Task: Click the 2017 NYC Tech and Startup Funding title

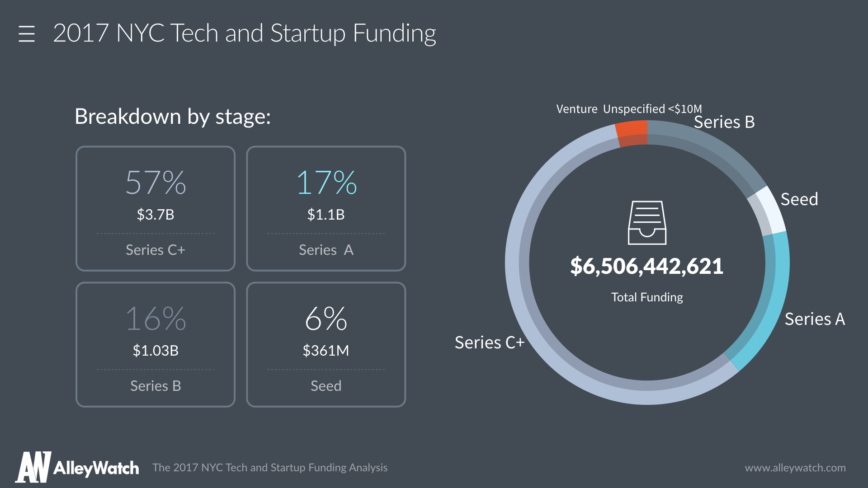Action: point(244,33)
